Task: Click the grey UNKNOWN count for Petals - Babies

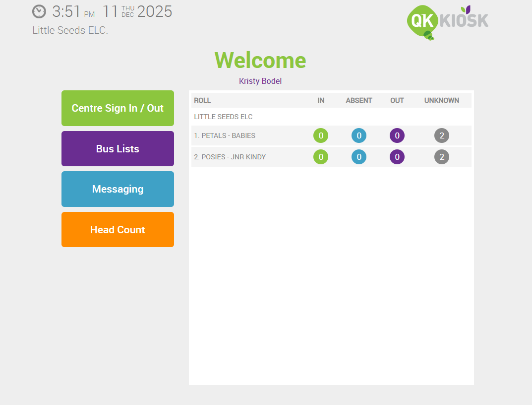Action: pyautogui.click(x=442, y=135)
